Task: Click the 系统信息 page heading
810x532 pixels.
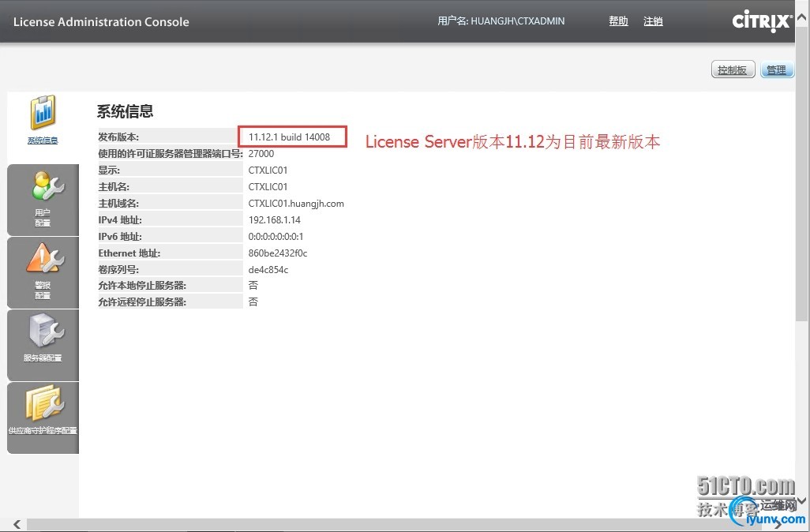Action: click(125, 111)
